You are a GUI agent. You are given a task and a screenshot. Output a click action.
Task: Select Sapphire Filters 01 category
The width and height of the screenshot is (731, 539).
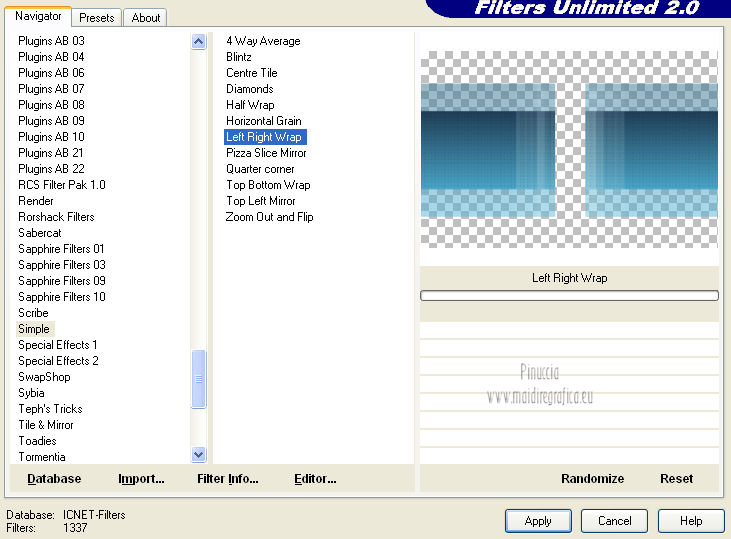tap(61, 249)
